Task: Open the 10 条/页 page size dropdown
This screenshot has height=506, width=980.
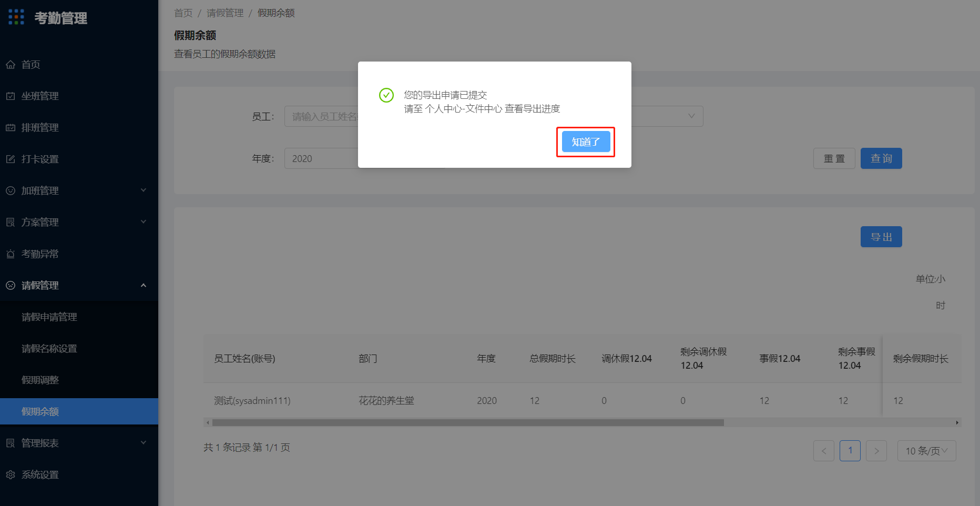Action: [x=926, y=451]
